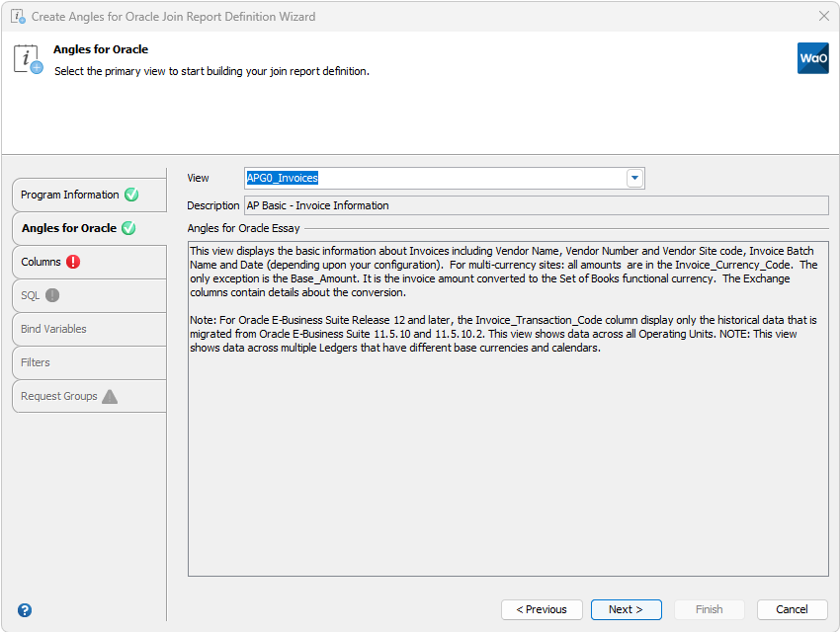
Task: Select the Bind Variables step tab
Action: (x=53, y=329)
